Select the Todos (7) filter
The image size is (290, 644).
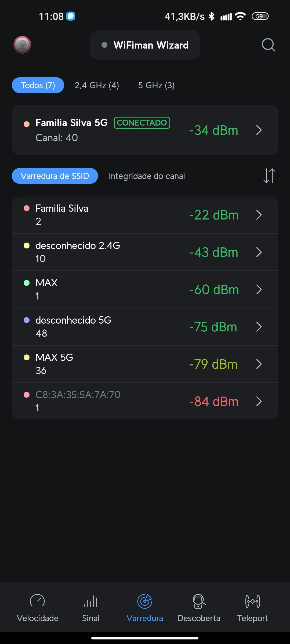click(38, 85)
